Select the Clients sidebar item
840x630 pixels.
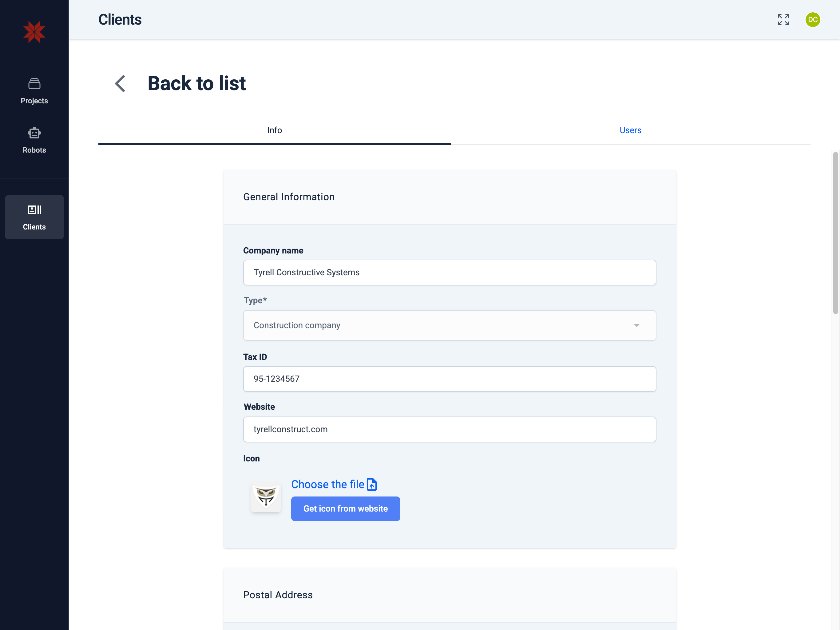34,217
